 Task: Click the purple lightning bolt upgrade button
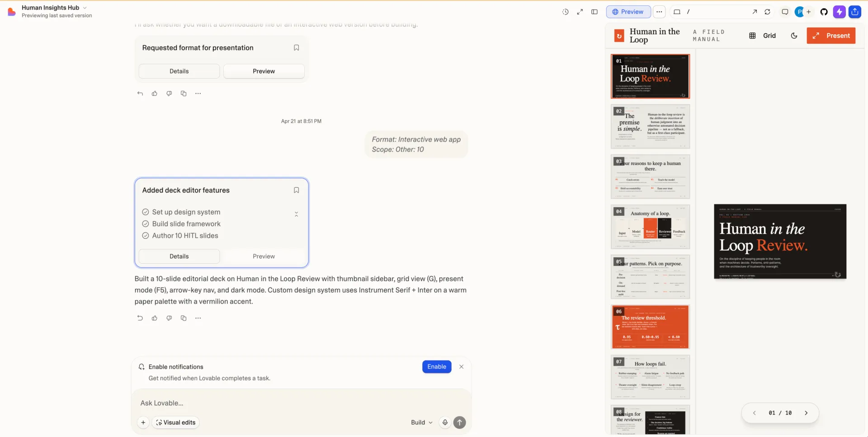(840, 12)
